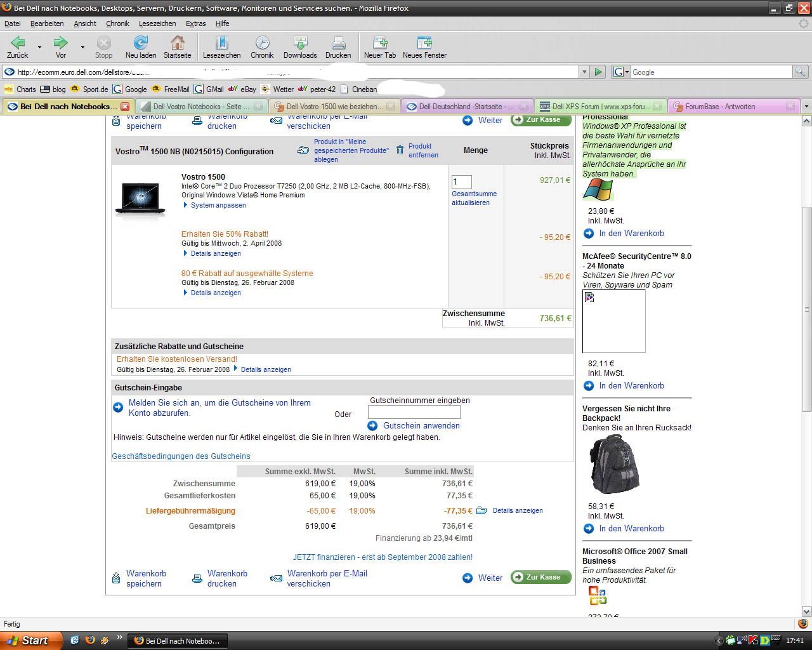Click the search magnifier in Google box
Image resolution: width=812 pixels, height=650 pixels.
(x=801, y=72)
